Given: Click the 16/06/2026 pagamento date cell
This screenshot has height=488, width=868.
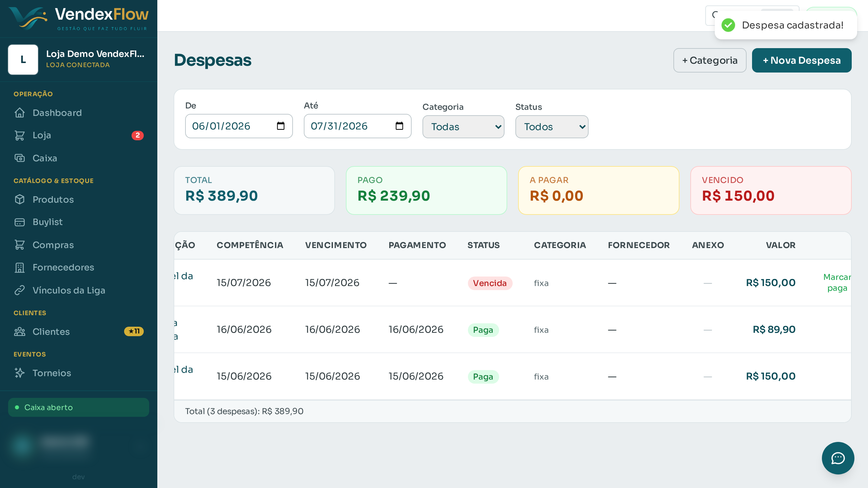Looking at the screenshot, I should point(416,329).
